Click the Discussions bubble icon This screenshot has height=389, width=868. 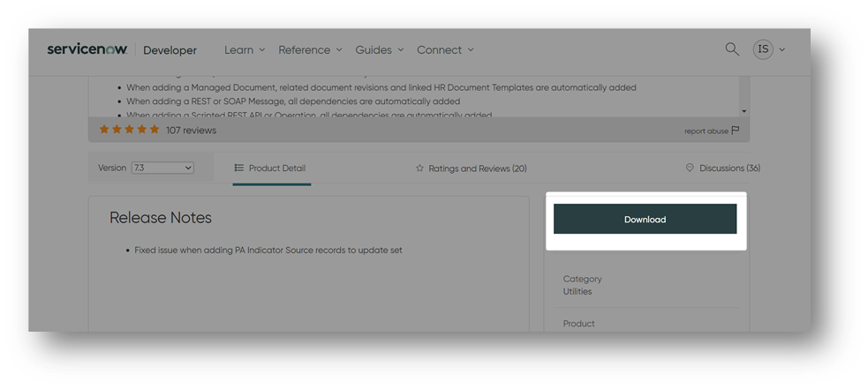click(x=690, y=168)
